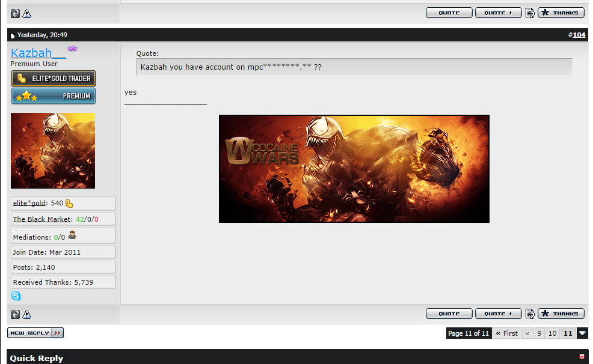This screenshot has height=364, width=593.
Task: Click the 'yes' reply text
Action: coord(131,93)
